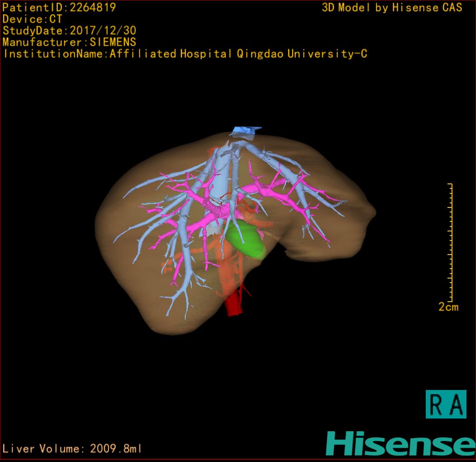Click the StudyDate:2017/12/30 text
Screen dimensions: 476x462
(x=69, y=31)
